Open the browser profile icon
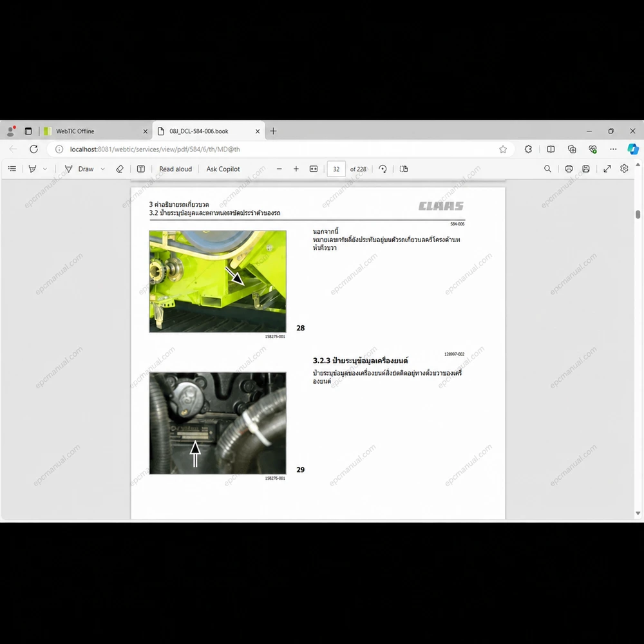The width and height of the screenshot is (644, 644). 11,131
